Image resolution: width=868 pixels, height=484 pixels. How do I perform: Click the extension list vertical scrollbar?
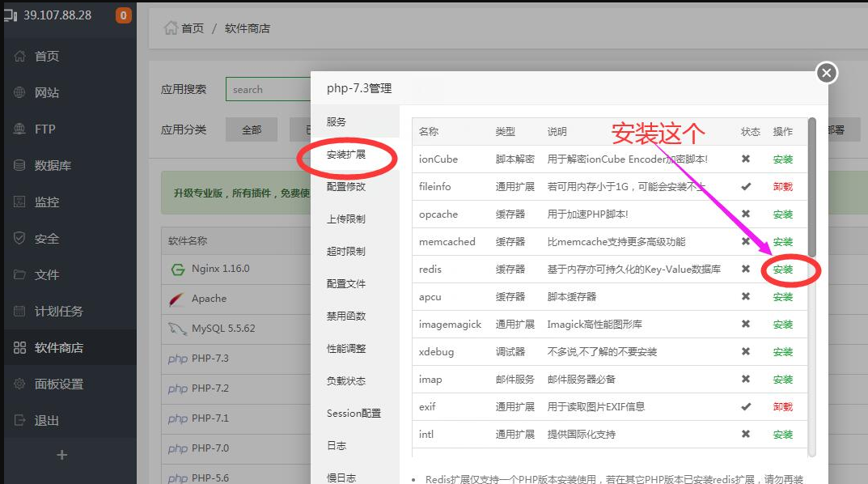coord(811,188)
